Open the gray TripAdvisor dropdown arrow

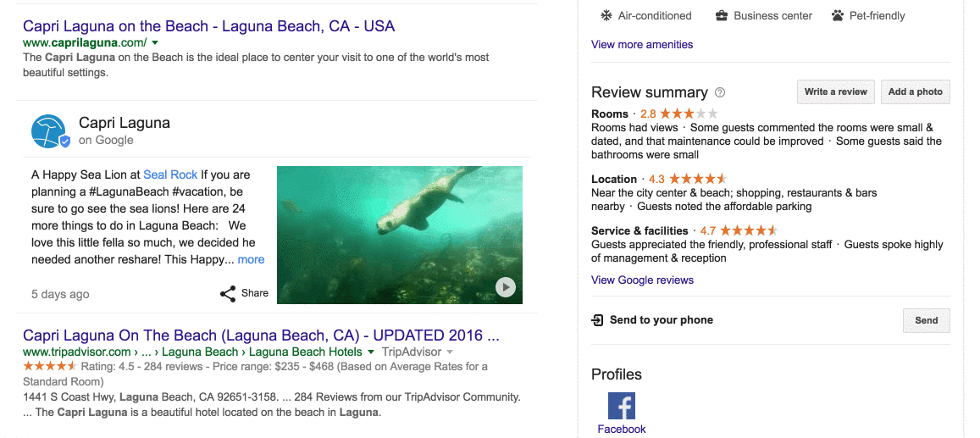[x=448, y=352]
